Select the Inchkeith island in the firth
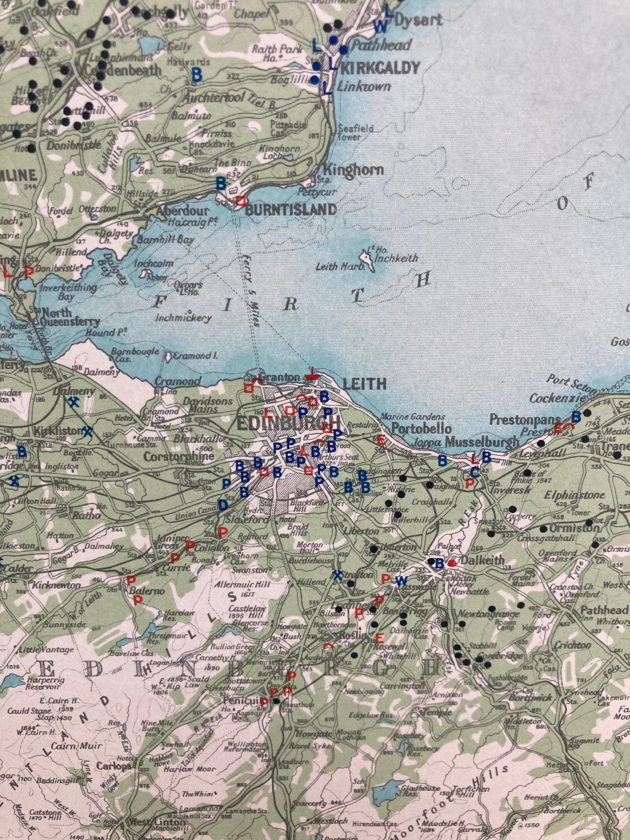 [367, 259]
